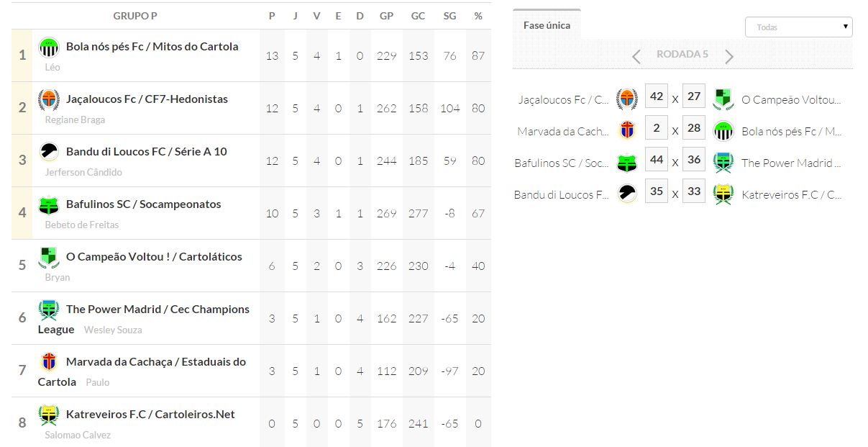The height and width of the screenshot is (447, 868).
Task: Open the Todas filter dropdown
Action: (x=798, y=27)
